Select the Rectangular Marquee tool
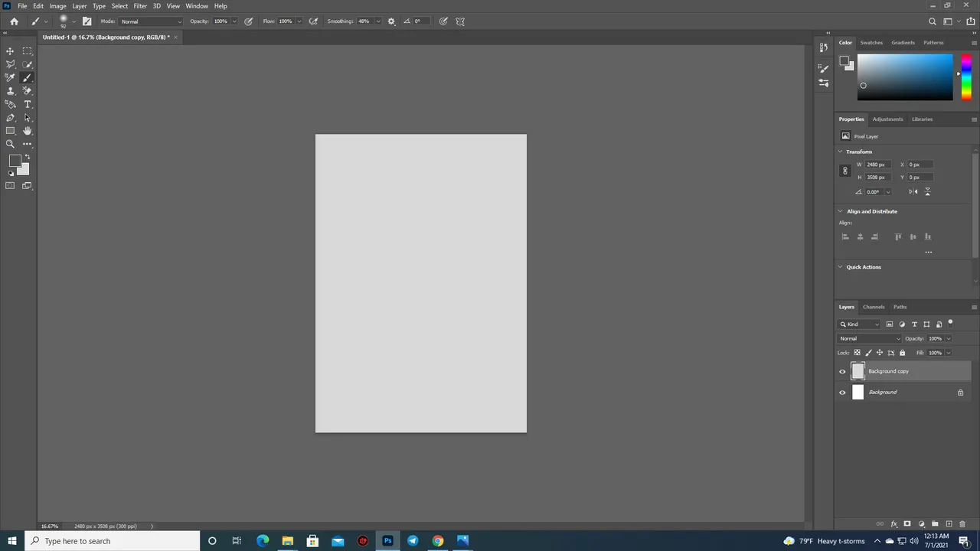This screenshot has width=980, height=551. coord(28,51)
